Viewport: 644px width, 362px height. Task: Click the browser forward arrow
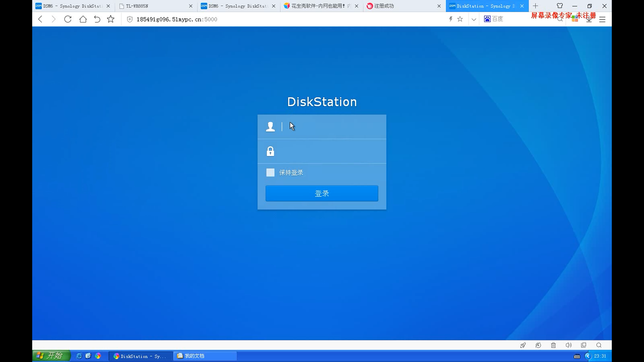tap(53, 19)
